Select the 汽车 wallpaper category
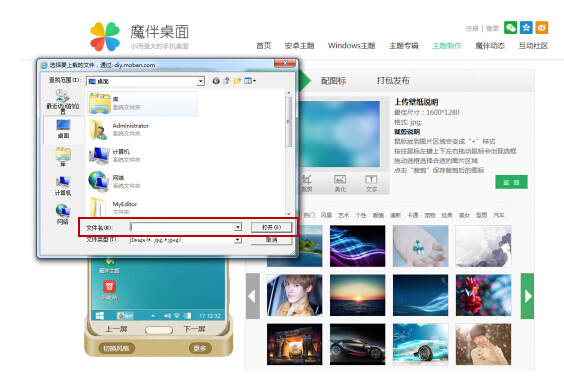The image size is (564, 391). pos(499,215)
